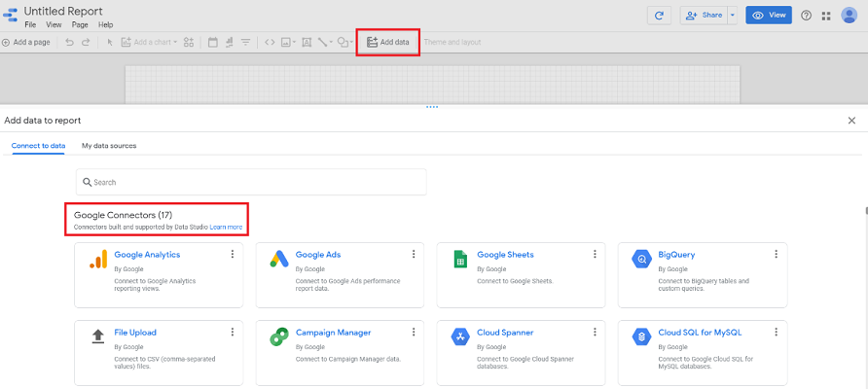Open the File menu
This screenshot has width=868, height=389.
[x=30, y=25]
